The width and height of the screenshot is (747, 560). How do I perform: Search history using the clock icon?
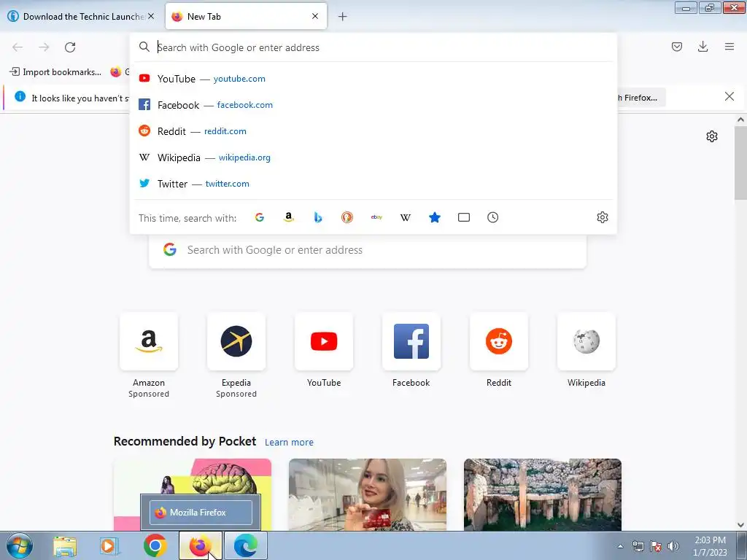492,217
